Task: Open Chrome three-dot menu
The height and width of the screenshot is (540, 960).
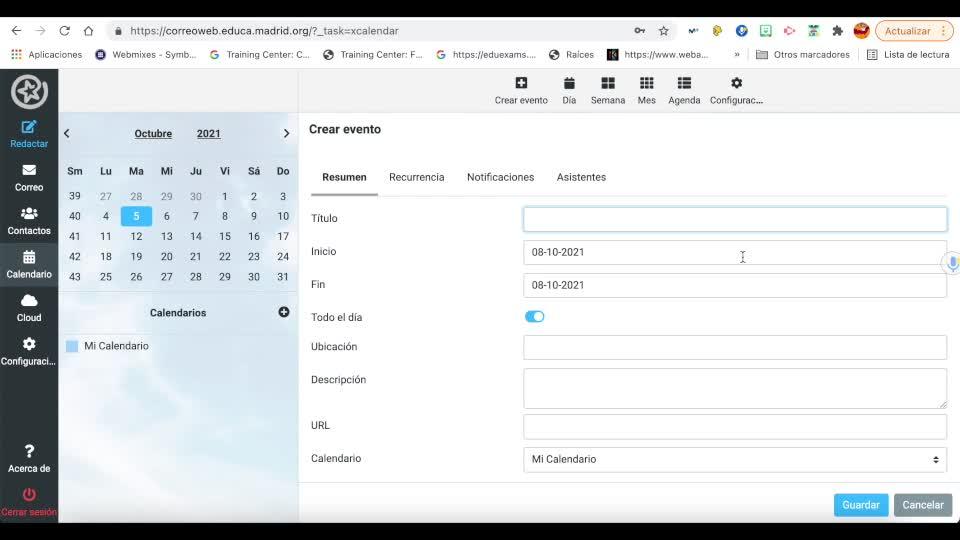Action: [943, 31]
